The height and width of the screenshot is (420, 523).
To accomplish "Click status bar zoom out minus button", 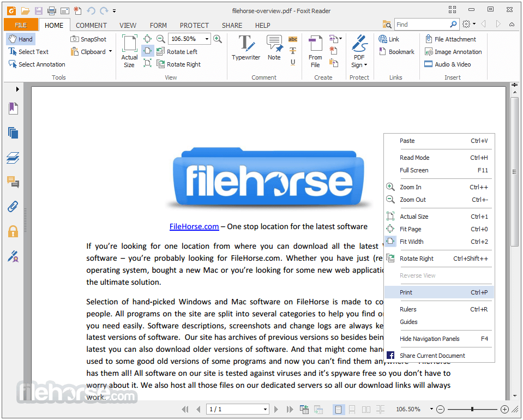I will [x=440, y=409].
